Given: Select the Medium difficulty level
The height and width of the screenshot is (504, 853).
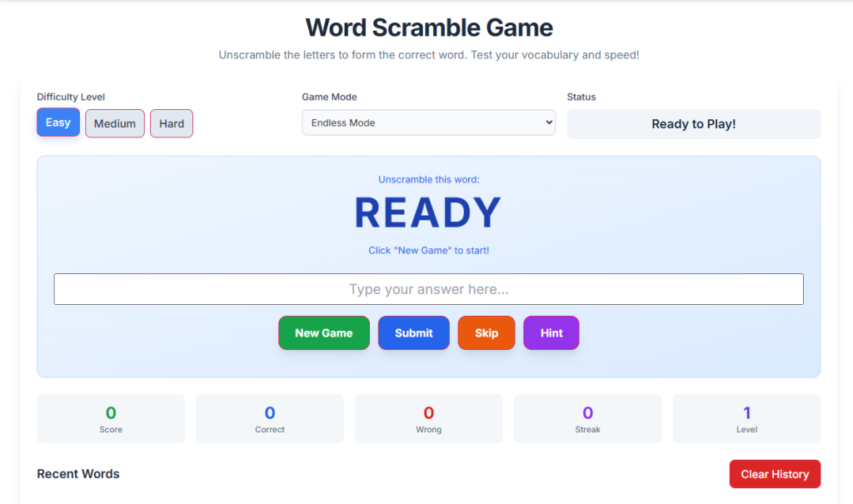Looking at the screenshot, I should click(x=114, y=122).
